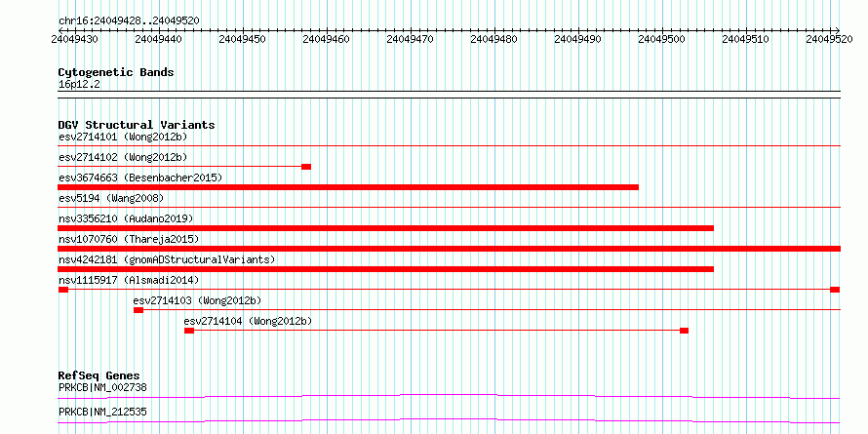Click ruler coordinate 24049500
Screen dimensions: 868x434
tap(662, 39)
